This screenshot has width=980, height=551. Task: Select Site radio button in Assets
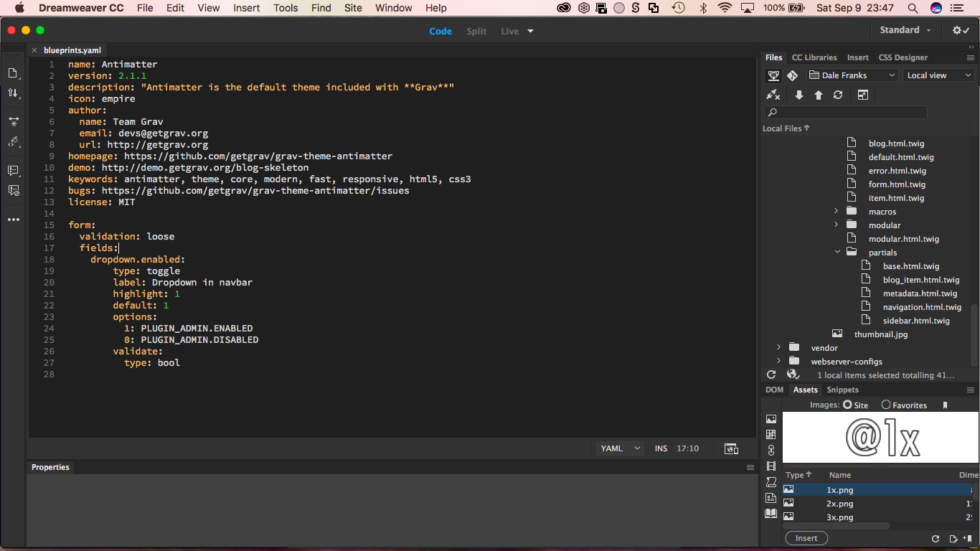(847, 405)
